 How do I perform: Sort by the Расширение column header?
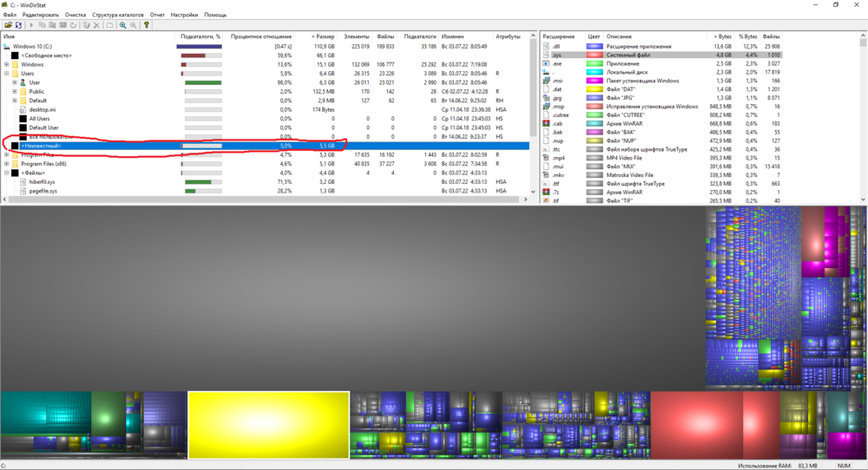(x=560, y=37)
